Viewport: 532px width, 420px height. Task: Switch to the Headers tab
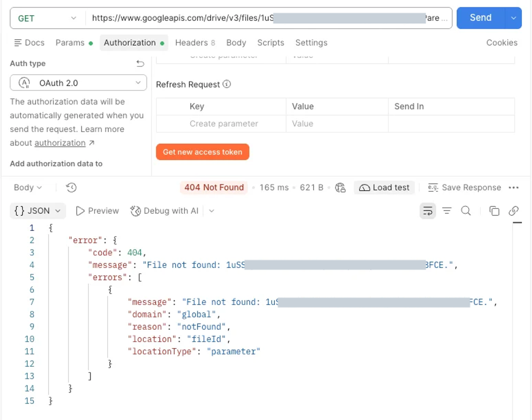(195, 43)
